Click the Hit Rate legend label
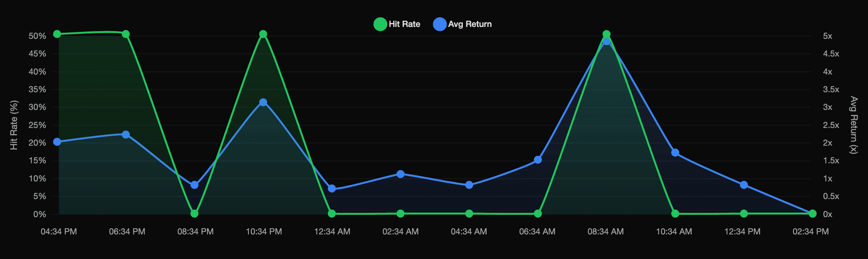Screen dimensions: 868x259 (x=404, y=24)
